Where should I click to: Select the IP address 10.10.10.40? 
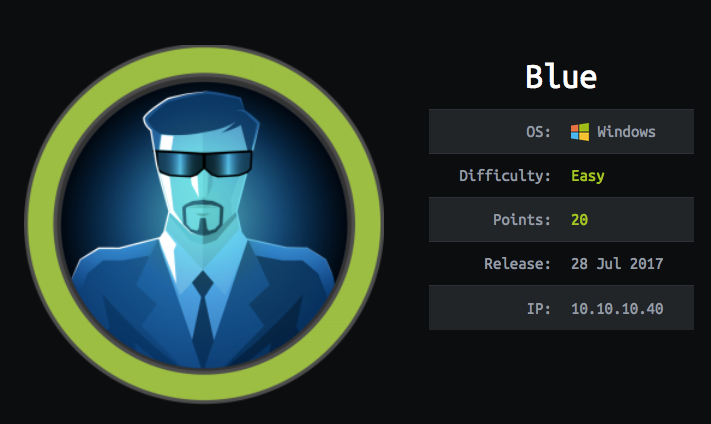617,309
